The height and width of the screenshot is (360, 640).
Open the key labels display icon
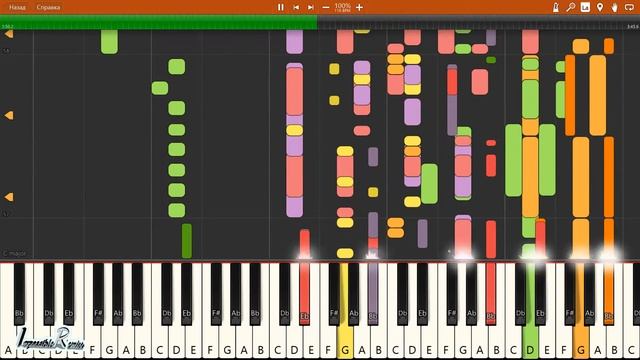[x=585, y=7]
